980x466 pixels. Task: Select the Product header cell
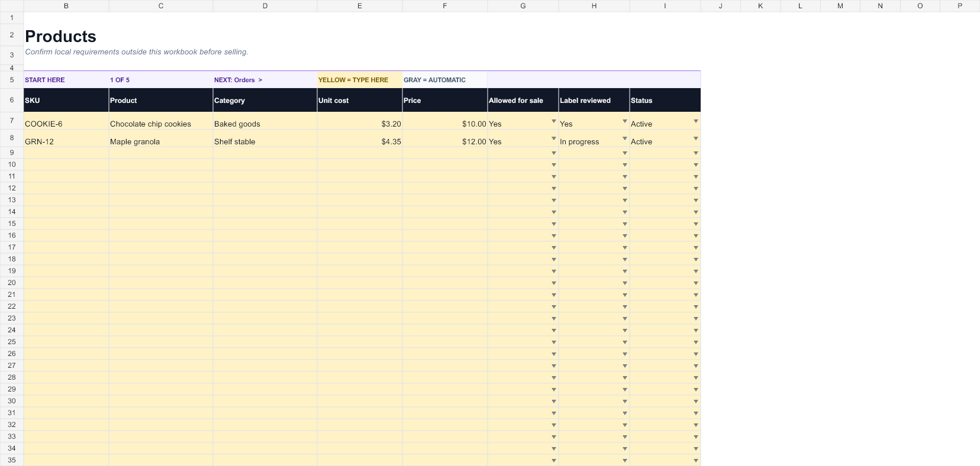tap(161, 100)
